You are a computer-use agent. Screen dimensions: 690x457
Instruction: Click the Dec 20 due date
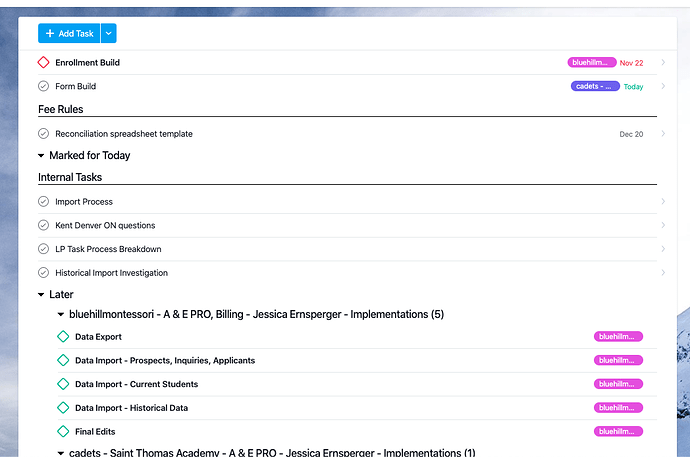point(631,134)
